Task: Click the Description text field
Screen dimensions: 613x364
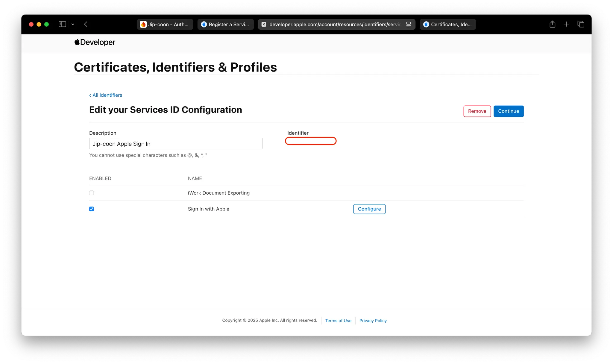Action: point(176,144)
